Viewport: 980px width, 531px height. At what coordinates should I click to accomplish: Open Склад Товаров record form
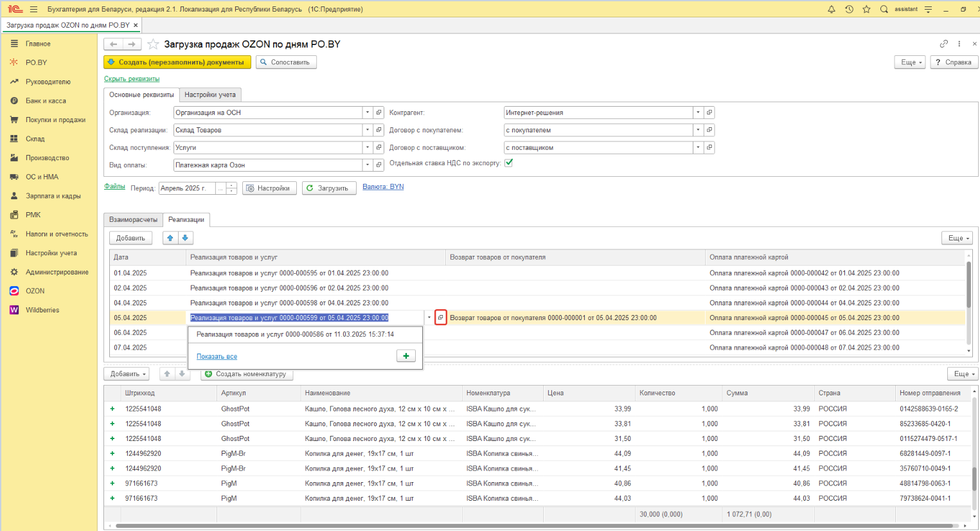pos(379,130)
